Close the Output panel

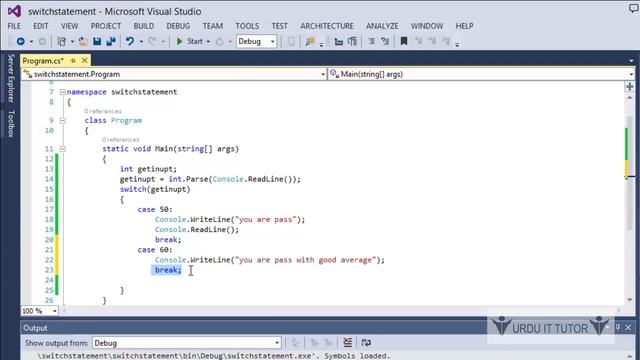tap(628, 328)
